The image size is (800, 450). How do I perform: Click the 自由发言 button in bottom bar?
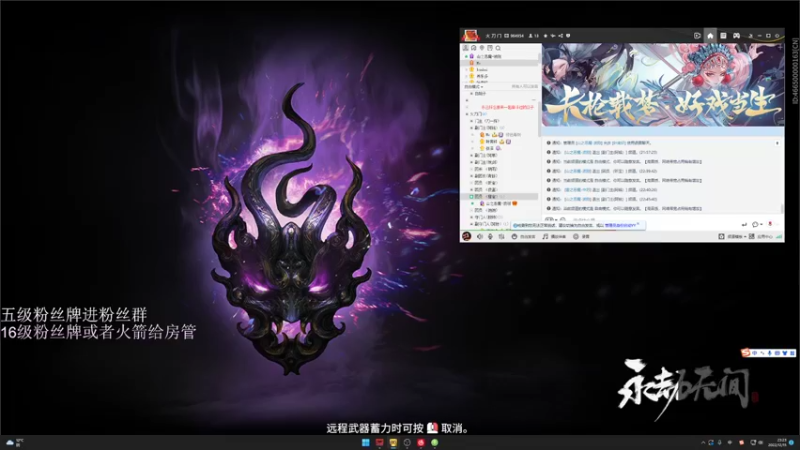pyautogui.click(x=523, y=236)
